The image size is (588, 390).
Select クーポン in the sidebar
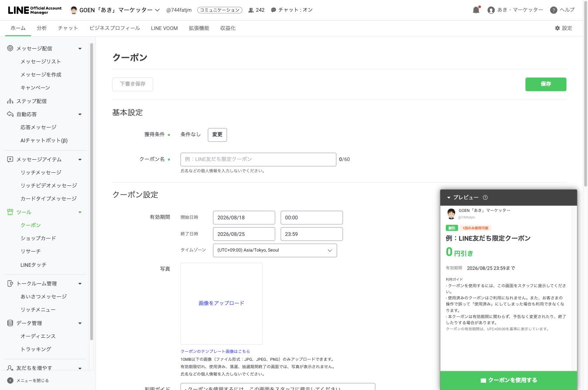30,225
